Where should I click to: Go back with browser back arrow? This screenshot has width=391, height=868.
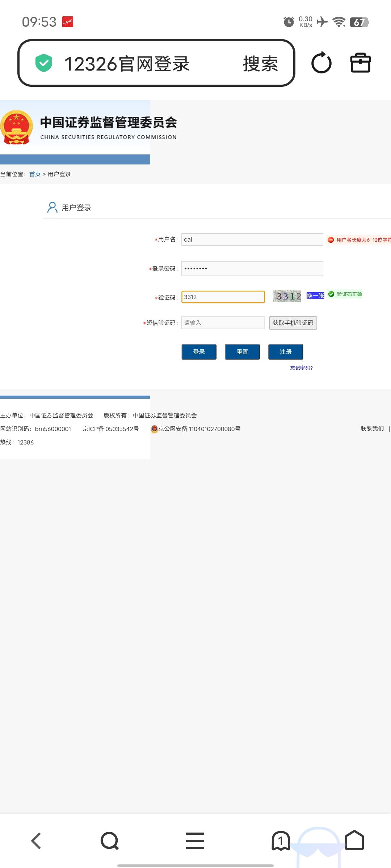pyautogui.click(x=36, y=841)
